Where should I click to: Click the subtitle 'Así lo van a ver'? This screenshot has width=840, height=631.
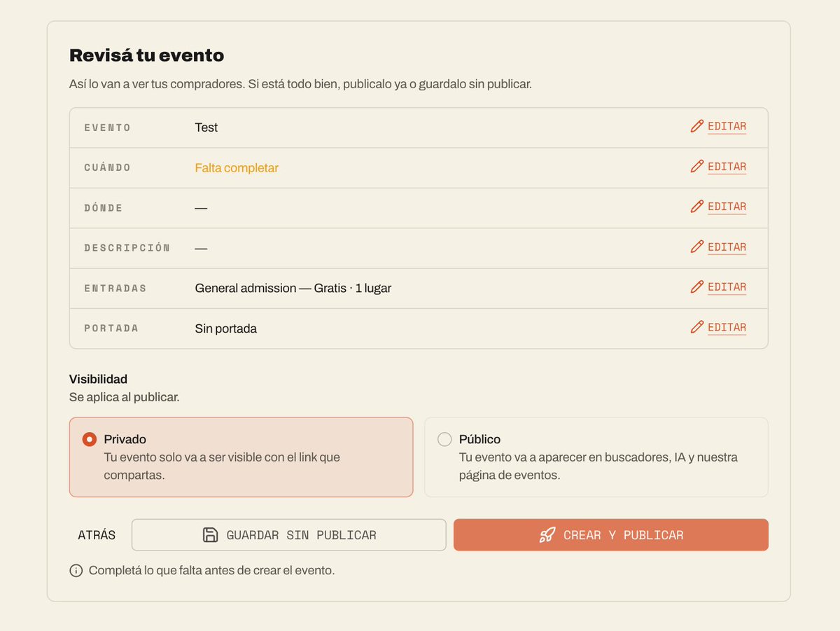click(x=300, y=84)
